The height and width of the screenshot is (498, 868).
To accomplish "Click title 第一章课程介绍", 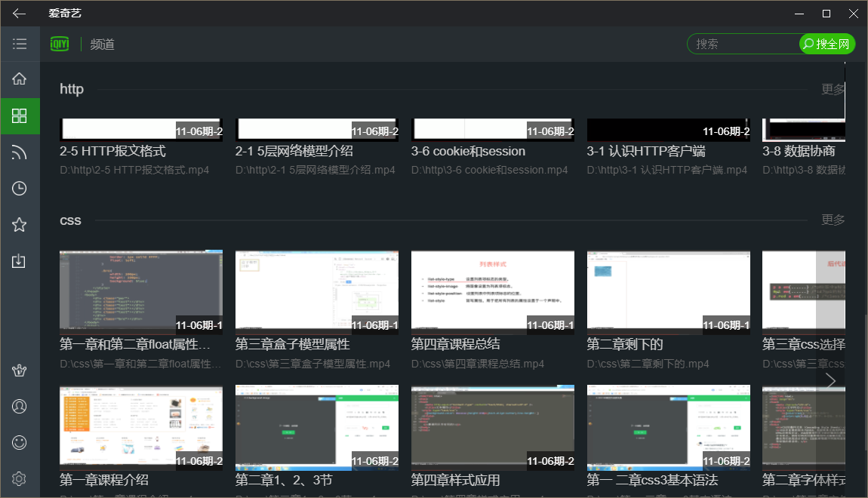I will point(104,480).
